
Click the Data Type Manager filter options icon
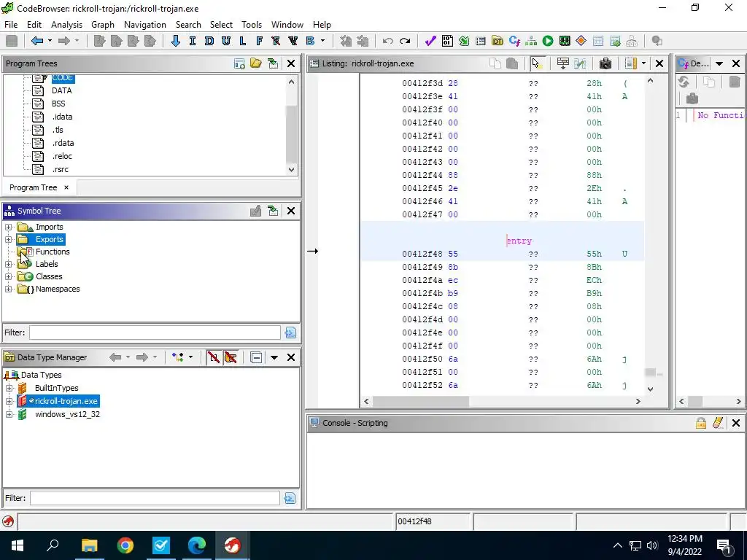(x=290, y=498)
